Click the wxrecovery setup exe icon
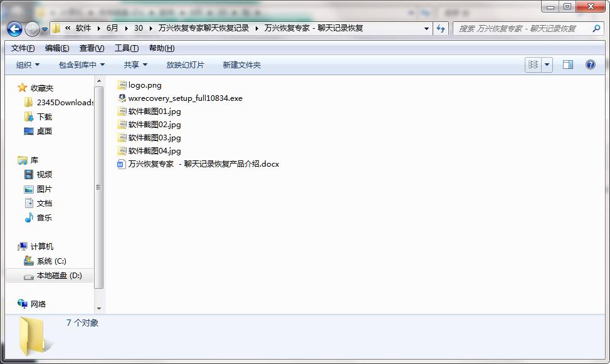The height and width of the screenshot is (364, 610). [x=122, y=98]
